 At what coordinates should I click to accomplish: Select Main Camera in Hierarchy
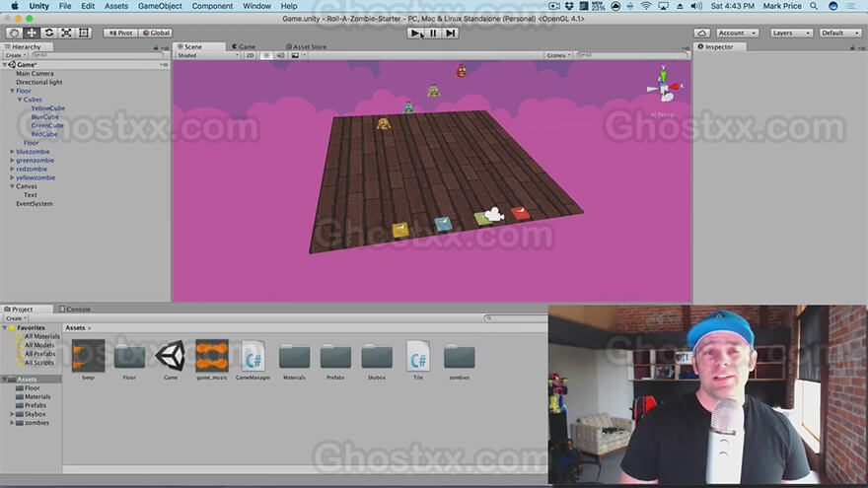[x=35, y=73]
